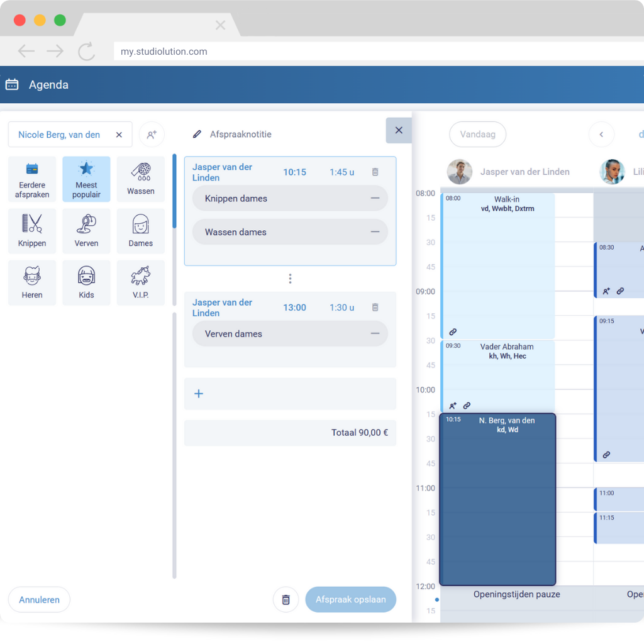Go to previous day with left chevron
This screenshot has height=644, width=644.
click(x=601, y=135)
